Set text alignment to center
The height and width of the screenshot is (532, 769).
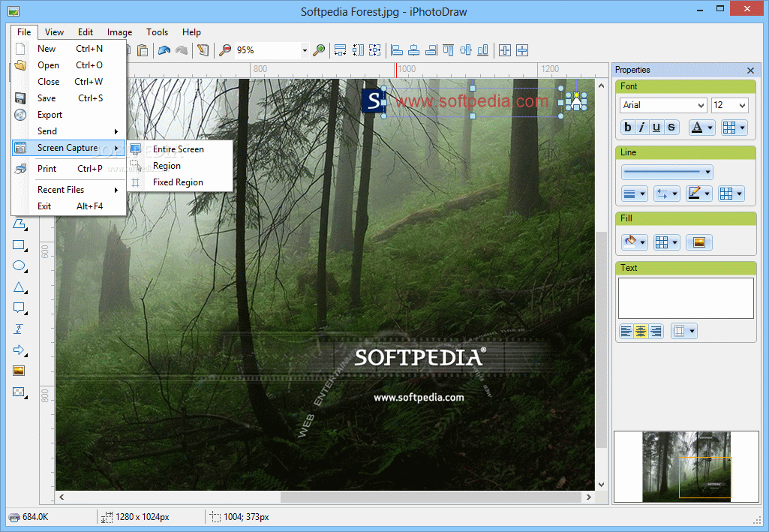(641, 332)
